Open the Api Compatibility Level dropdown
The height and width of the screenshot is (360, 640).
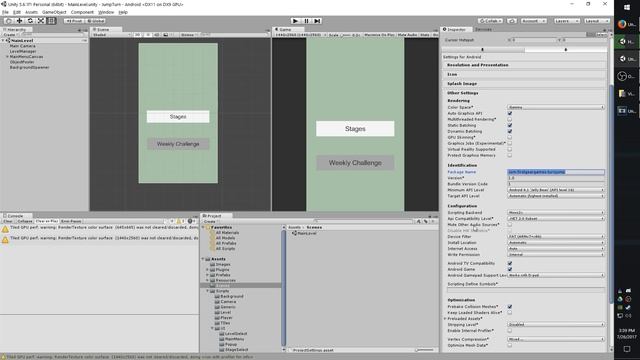[x=556, y=219]
